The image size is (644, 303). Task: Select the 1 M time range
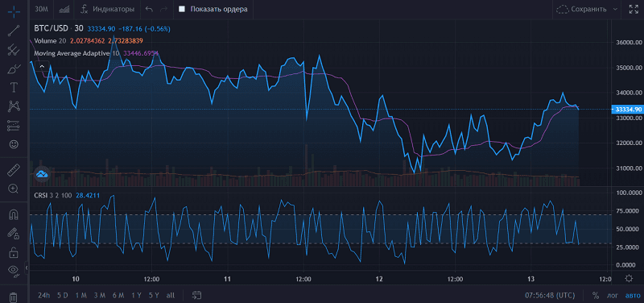pyautogui.click(x=81, y=295)
